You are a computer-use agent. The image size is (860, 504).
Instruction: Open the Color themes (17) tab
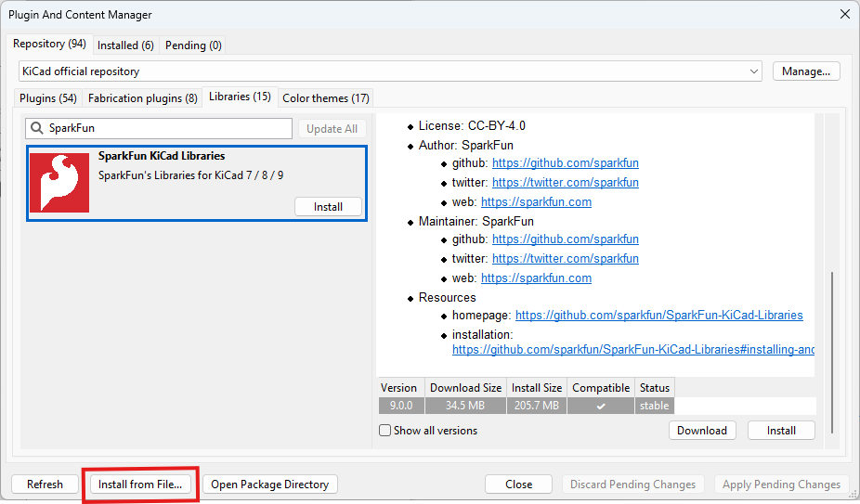pyautogui.click(x=326, y=98)
